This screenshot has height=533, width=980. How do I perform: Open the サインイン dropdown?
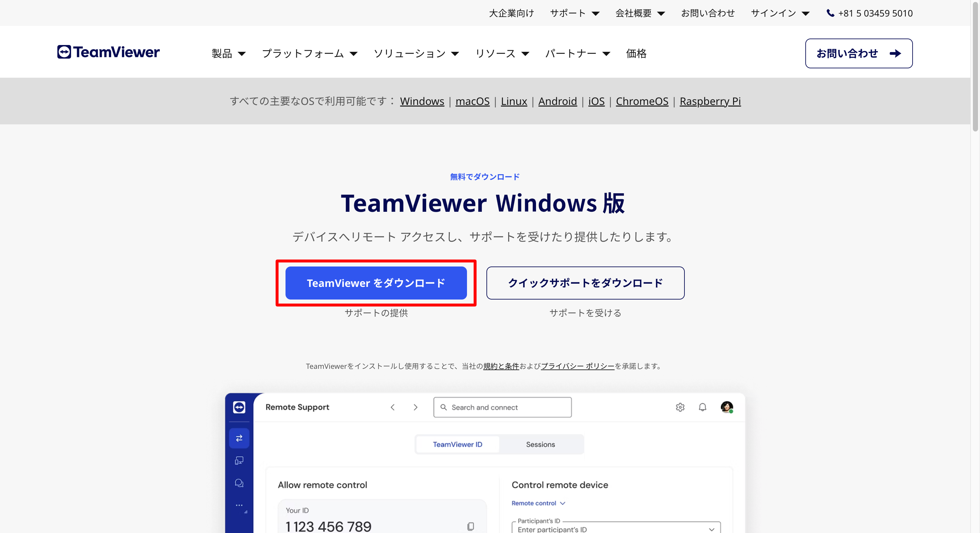click(780, 13)
